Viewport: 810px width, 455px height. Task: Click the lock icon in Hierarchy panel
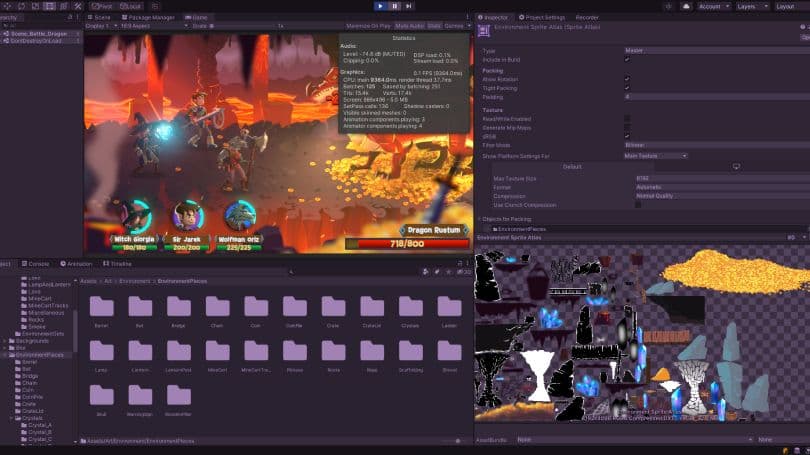pos(70,18)
